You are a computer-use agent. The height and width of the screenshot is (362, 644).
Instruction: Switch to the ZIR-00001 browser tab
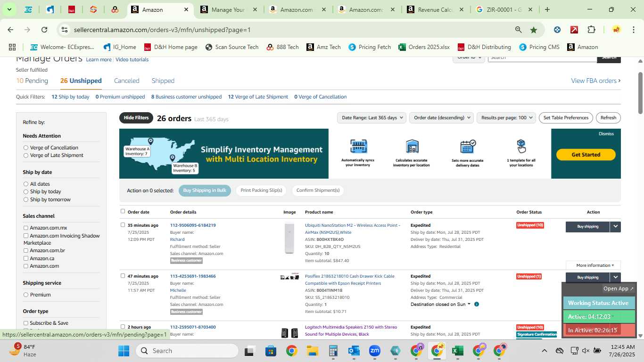coord(504,9)
